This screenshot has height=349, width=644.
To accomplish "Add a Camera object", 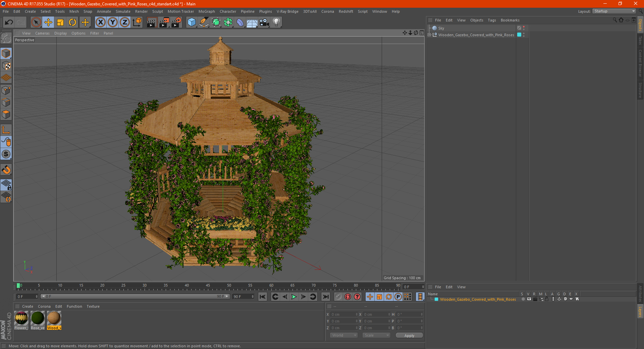I will (x=264, y=22).
